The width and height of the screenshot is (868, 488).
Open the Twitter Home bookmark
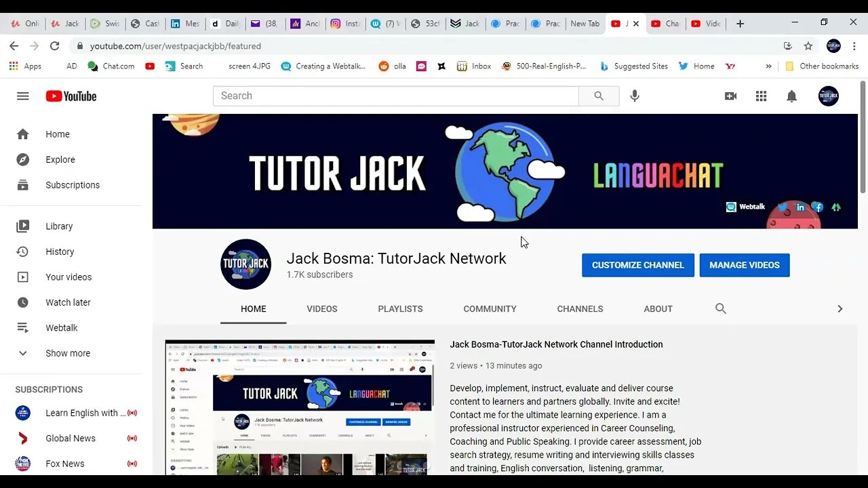pos(696,66)
